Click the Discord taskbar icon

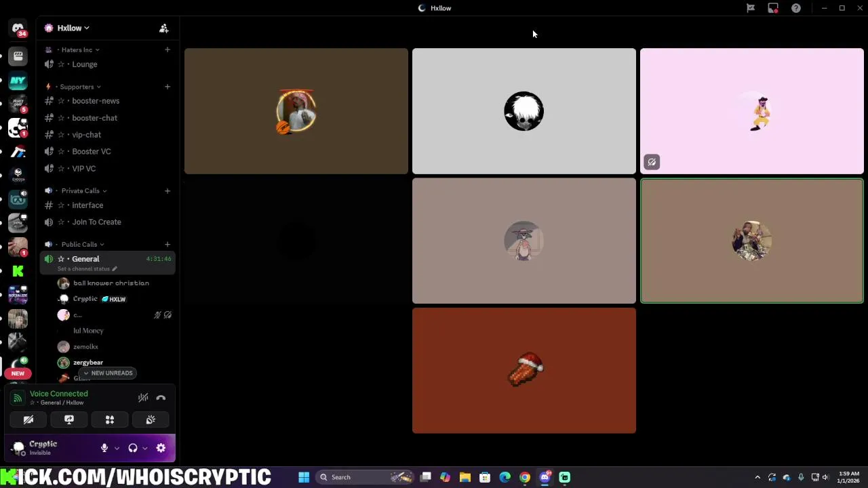(545, 477)
